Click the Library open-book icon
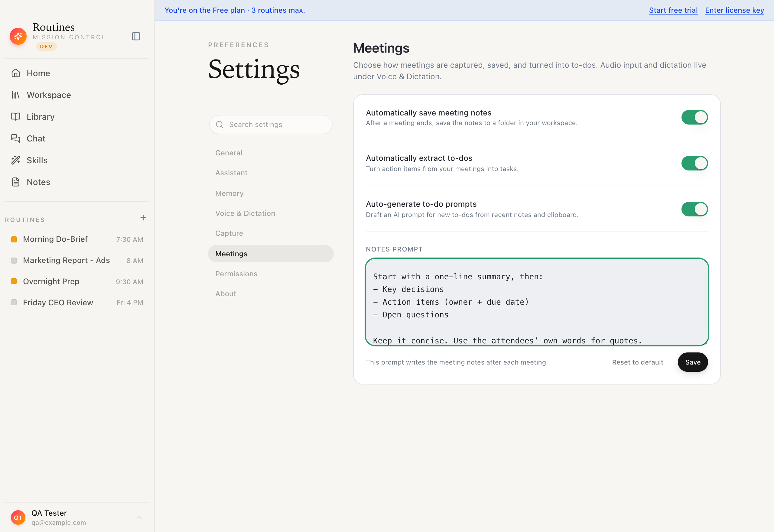The width and height of the screenshot is (774, 532). point(16,117)
